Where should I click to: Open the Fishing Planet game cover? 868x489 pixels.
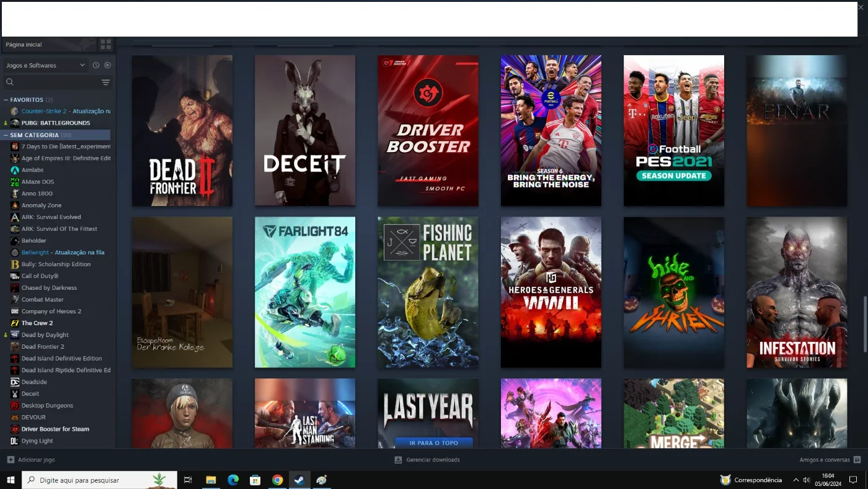(428, 292)
